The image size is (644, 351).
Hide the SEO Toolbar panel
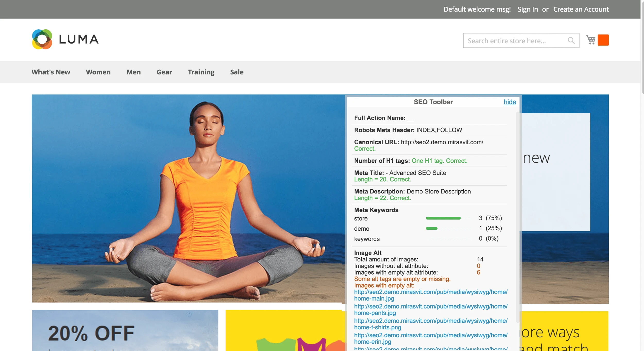tap(510, 102)
